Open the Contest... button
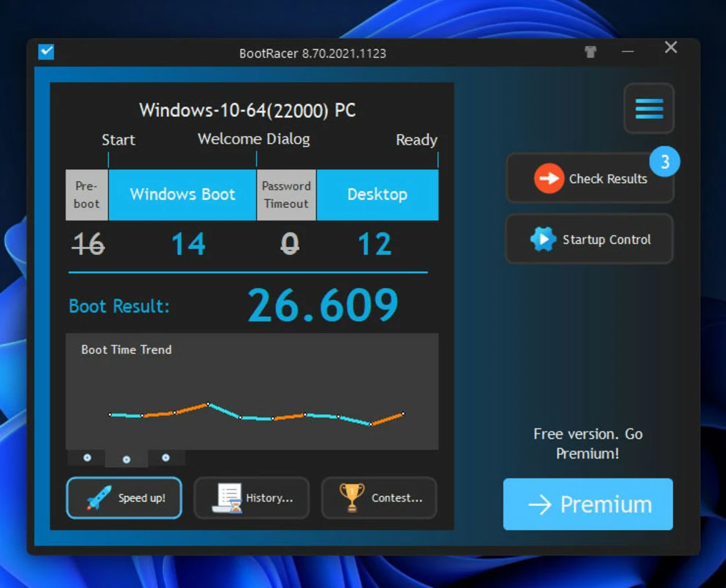Image resolution: width=726 pixels, height=588 pixels. (379, 498)
